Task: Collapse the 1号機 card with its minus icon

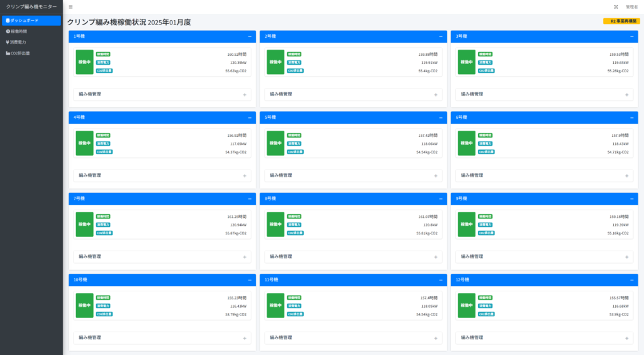Action: tap(250, 36)
